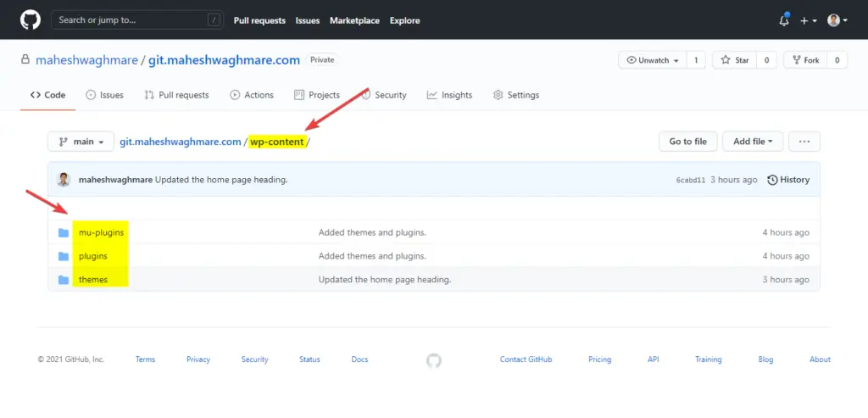Screen dimensions: 868x418
Task: Click the Unwatch button
Action: point(653,60)
